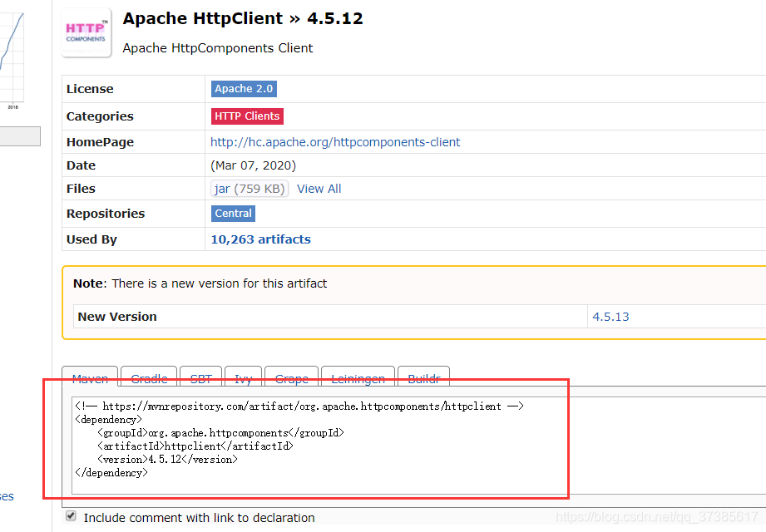Click the Used By row label
Image resolution: width=766 pixels, height=532 pixels.
[x=91, y=239]
